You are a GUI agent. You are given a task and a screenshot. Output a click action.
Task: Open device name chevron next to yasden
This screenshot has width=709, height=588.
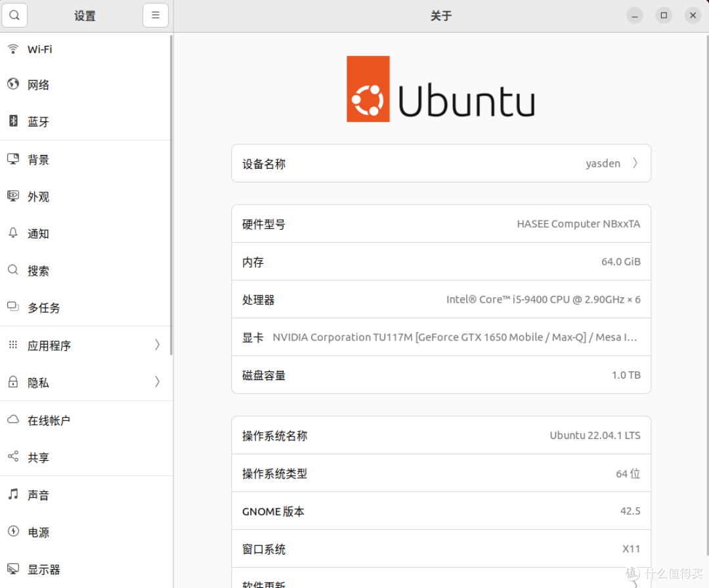click(x=635, y=163)
